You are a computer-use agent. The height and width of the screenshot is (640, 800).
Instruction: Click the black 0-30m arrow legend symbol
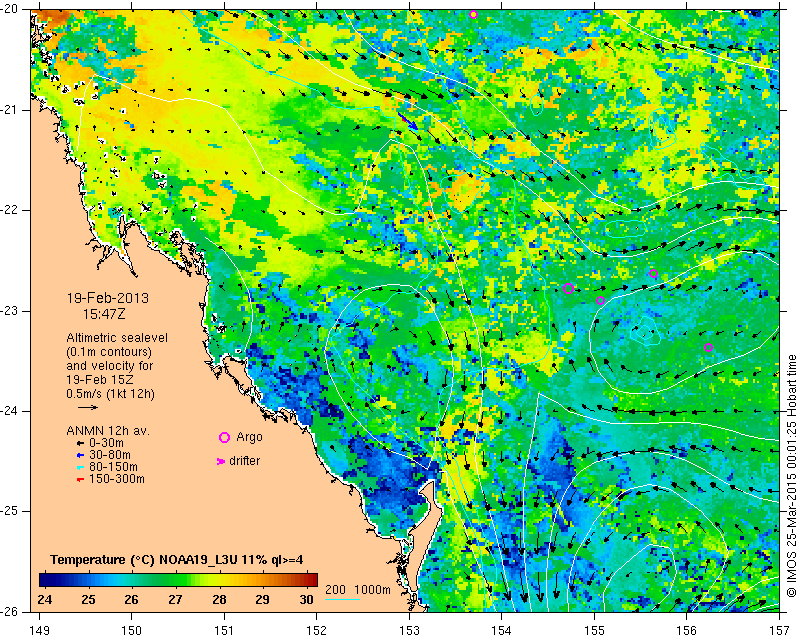coord(80,444)
